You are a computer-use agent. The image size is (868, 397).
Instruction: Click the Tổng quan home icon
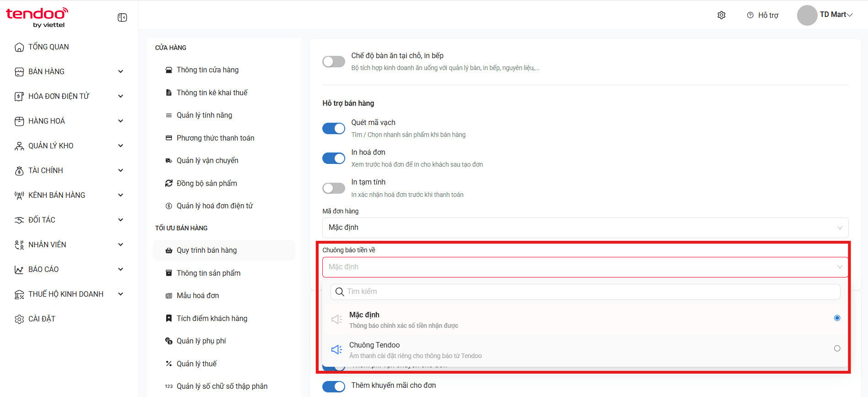19,47
